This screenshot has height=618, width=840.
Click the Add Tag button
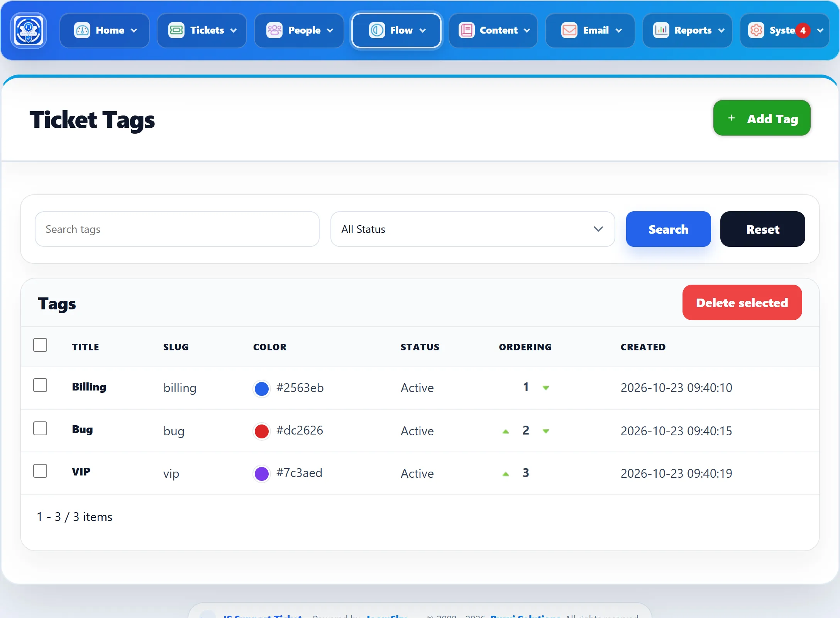(762, 118)
